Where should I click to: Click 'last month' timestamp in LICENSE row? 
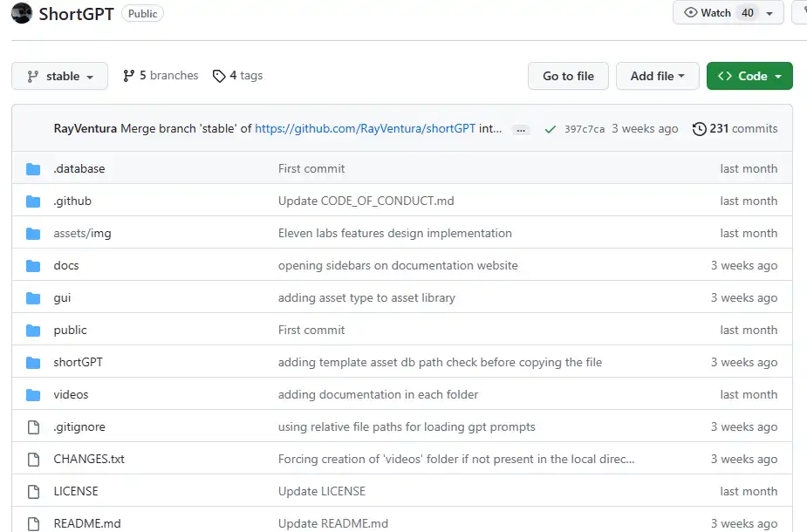pos(749,492)
